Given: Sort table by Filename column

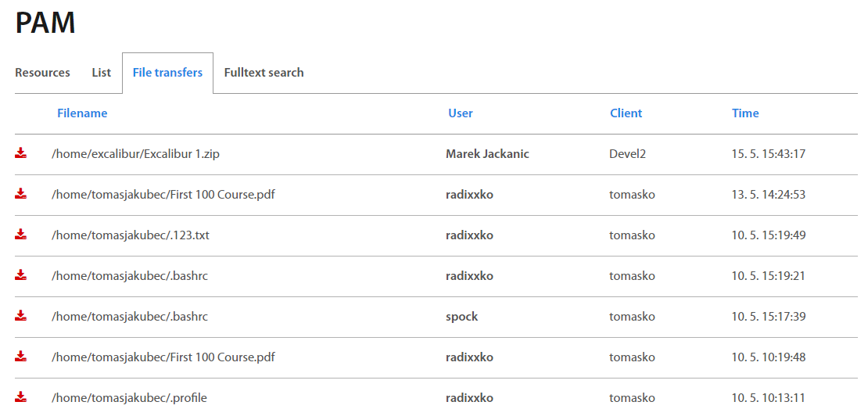Looking at the screenshot, I should (x=82, y=113).
